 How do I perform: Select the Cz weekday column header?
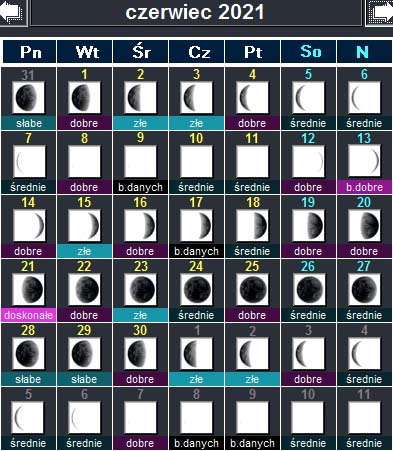click(x=197, y=52)
